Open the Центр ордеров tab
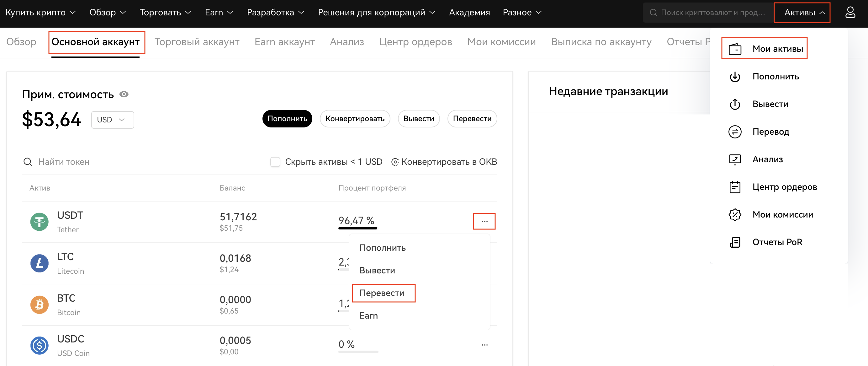 (415, 42)
